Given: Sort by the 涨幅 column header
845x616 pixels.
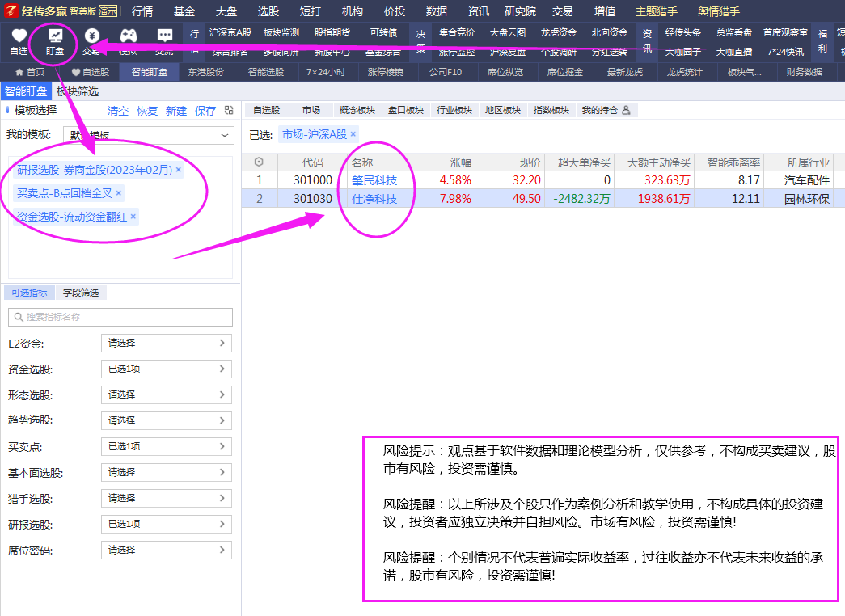Looking at the screenshot, I should tap(461, 162).
